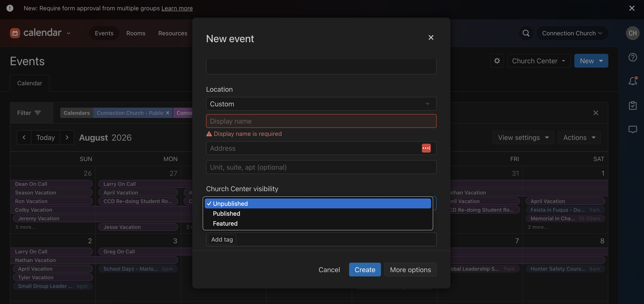
Task: Open the Global Leadership S... 9am event
Action: (485, 269)
